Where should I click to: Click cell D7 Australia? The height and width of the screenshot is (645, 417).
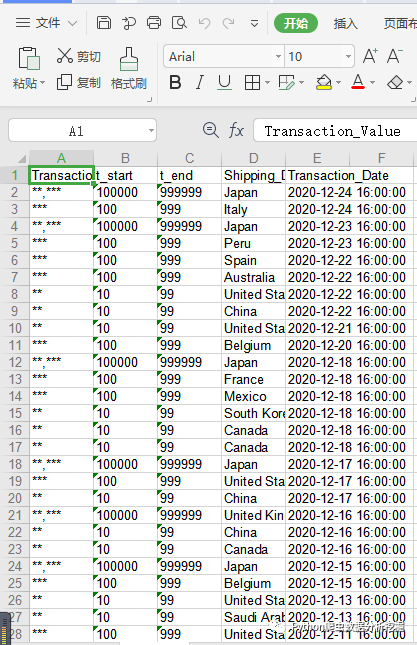point(254,277)
